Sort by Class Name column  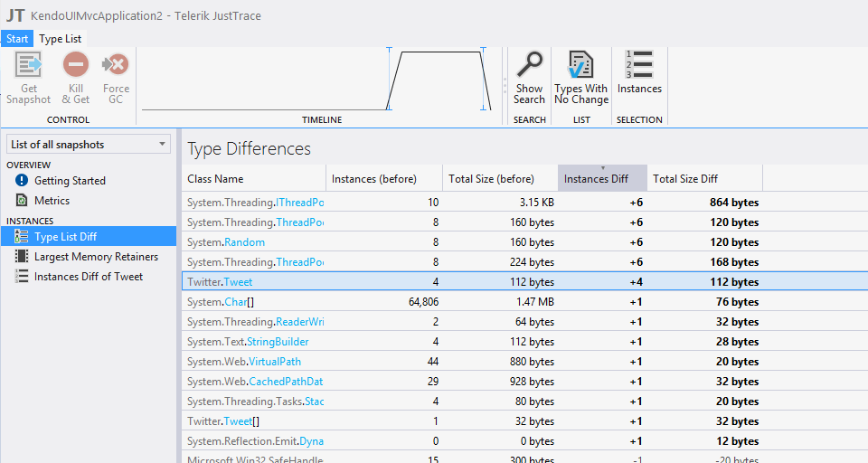(x=253, y=178)
